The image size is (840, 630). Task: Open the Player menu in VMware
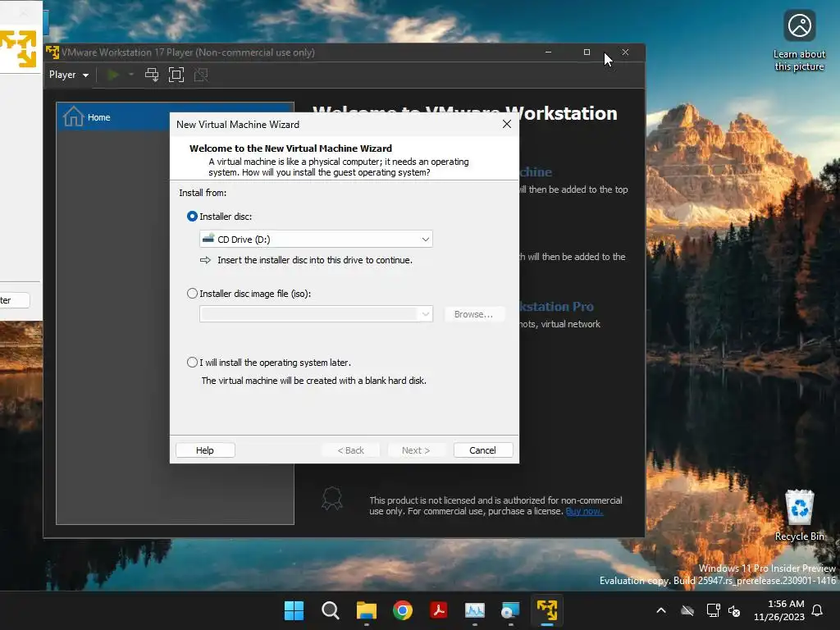coord(69,75)
